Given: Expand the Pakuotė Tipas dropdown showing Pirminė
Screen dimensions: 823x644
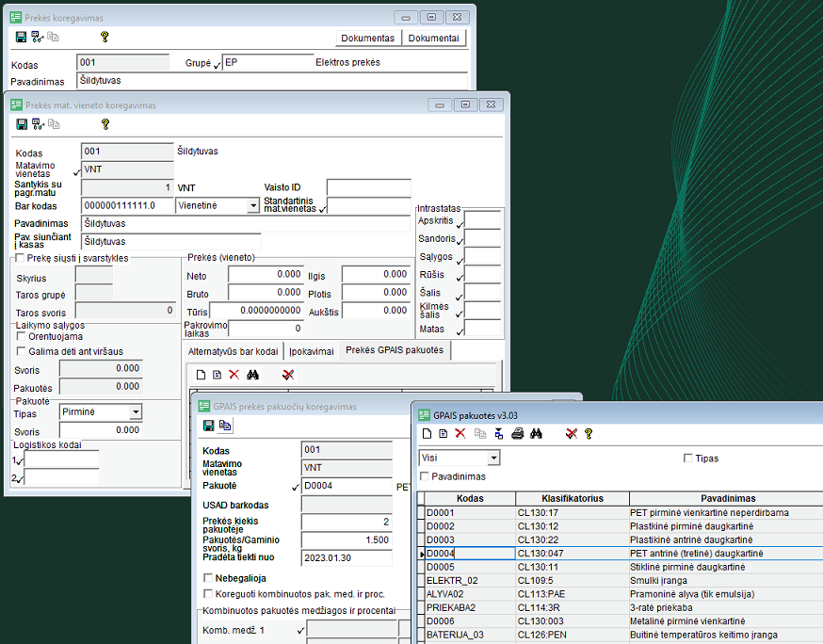Looking at the screenshot, I should click(x=136, y=412).
